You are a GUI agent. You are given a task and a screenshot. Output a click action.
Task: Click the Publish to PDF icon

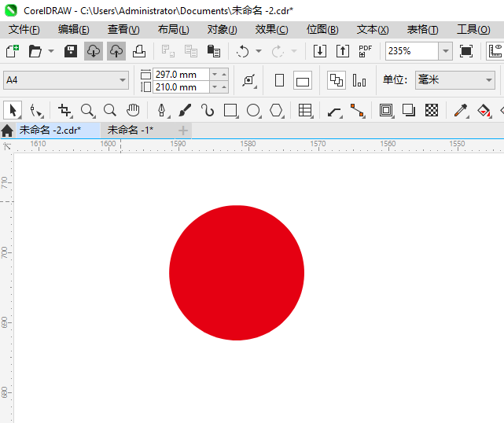click(x=365, y=51)
